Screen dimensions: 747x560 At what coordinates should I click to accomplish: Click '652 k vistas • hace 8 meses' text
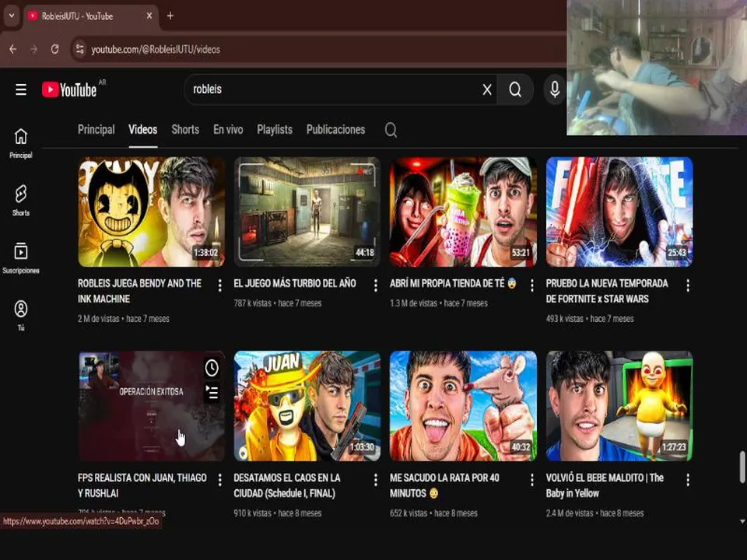tap(433, 513)
